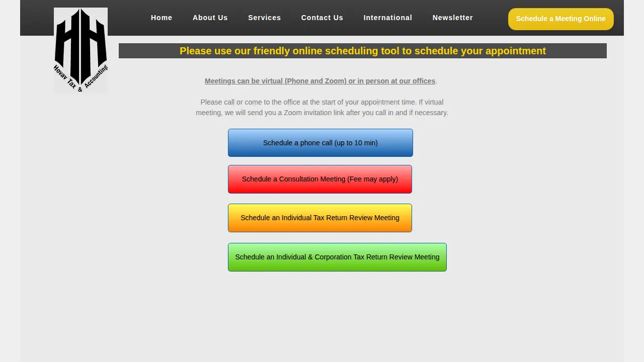The width and height of the screenshot is (644, 362).
Task: Click the underlined 'Meetings can be virtual' text
Action: point(320,81)
